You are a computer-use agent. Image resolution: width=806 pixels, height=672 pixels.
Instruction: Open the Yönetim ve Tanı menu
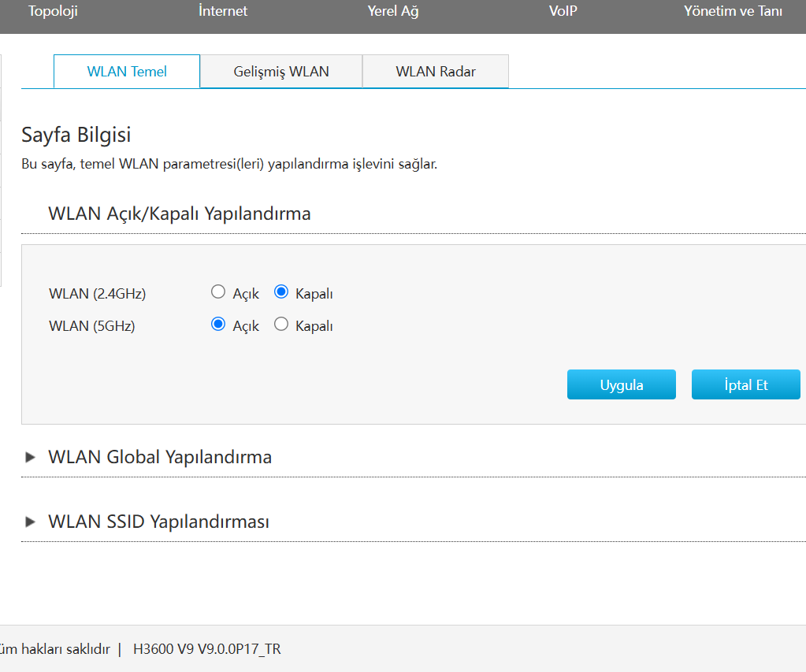tap(733, 11)
